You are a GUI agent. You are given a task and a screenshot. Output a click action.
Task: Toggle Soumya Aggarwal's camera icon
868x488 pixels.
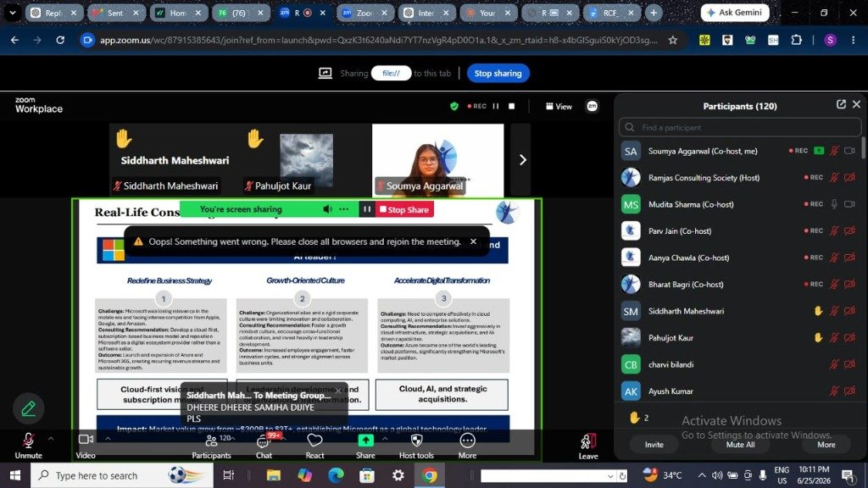tap(849, 151)
